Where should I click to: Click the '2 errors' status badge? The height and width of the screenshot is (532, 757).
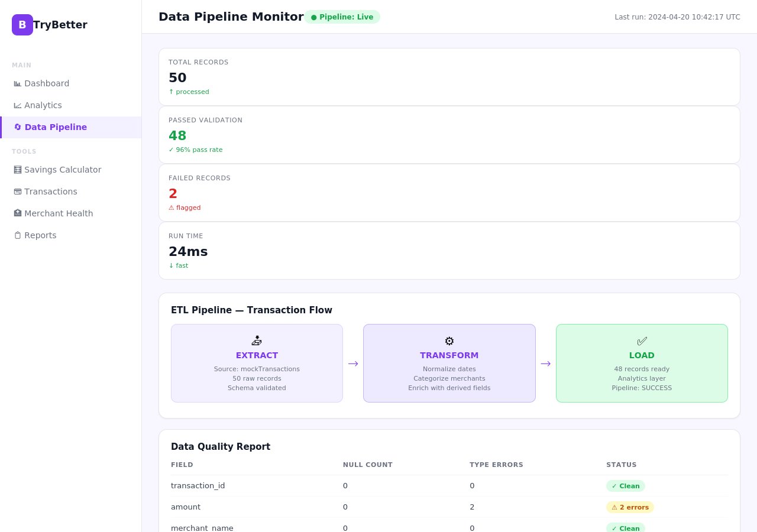click(630, 507)
